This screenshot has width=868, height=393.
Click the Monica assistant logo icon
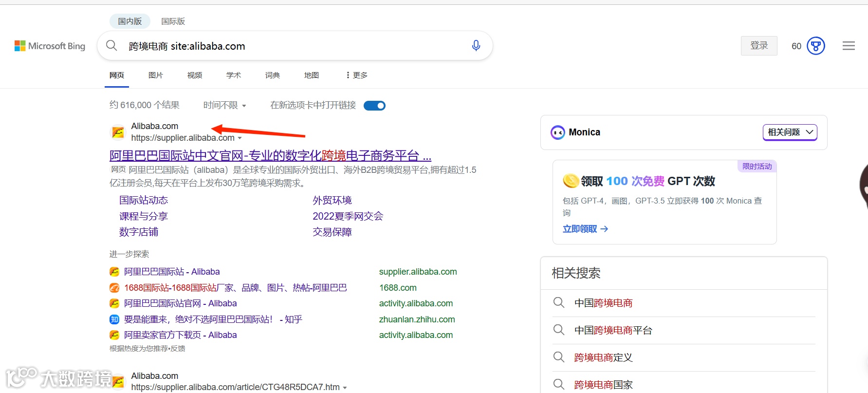(557, 132)
